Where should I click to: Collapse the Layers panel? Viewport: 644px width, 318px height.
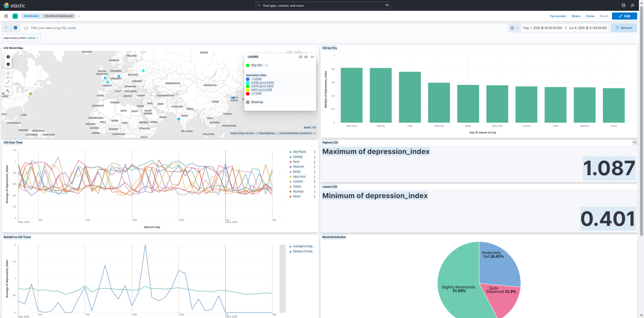pos(313,57)
